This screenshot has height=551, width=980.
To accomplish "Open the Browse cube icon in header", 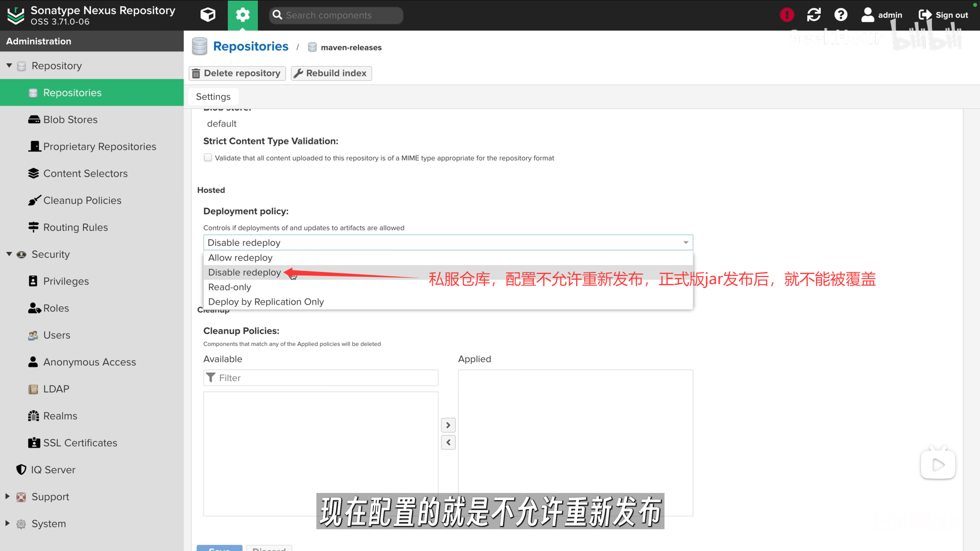I will coord(208,15).
